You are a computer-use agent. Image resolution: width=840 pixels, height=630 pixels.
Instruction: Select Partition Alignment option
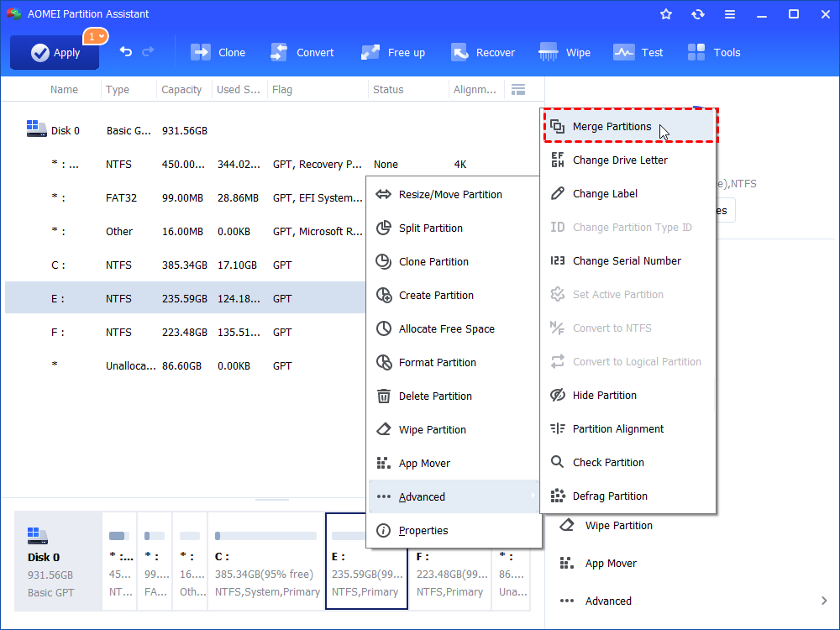[x=627, y=428]
